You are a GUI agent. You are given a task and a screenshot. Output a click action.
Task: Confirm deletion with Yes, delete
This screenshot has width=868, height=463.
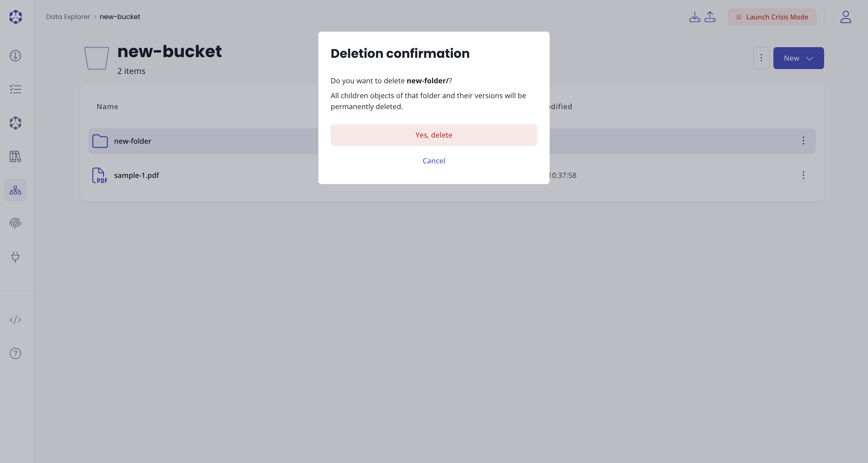coord(434,135)
